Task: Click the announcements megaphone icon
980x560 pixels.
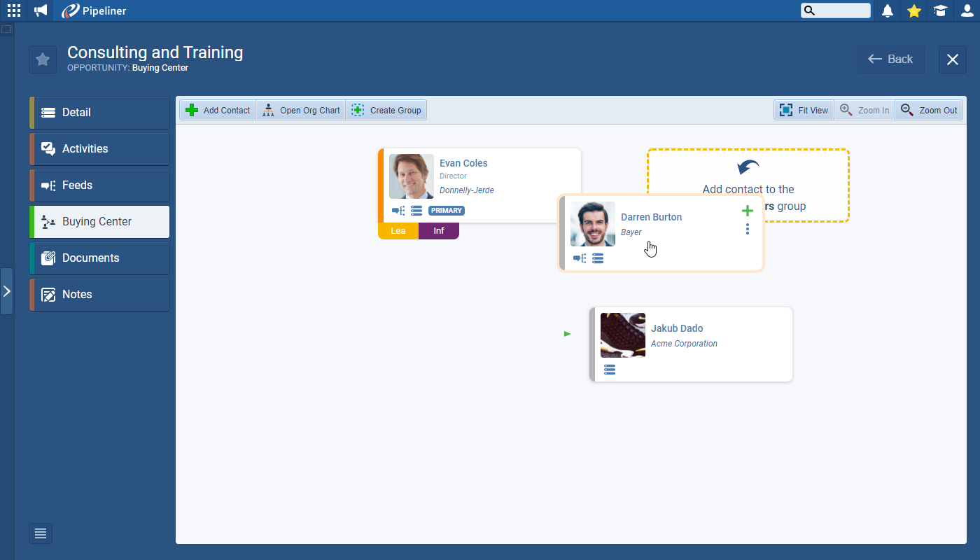Action: tap(41, 10)
